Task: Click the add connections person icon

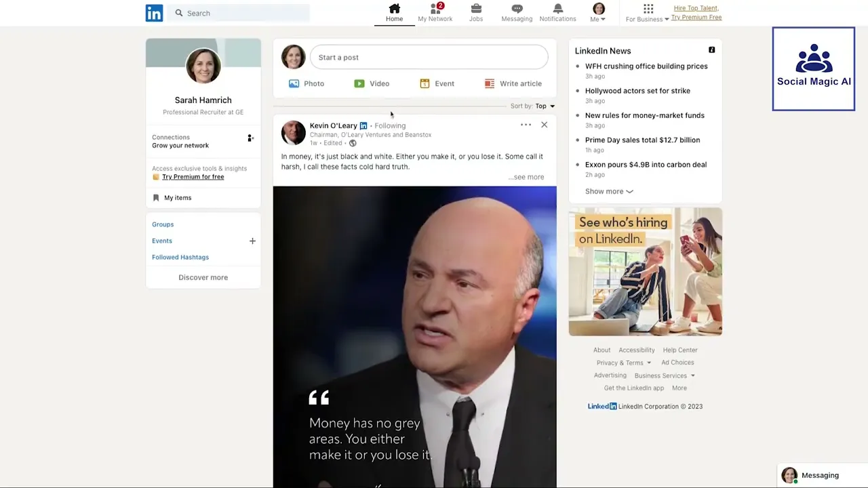Action: click(250, 138)
